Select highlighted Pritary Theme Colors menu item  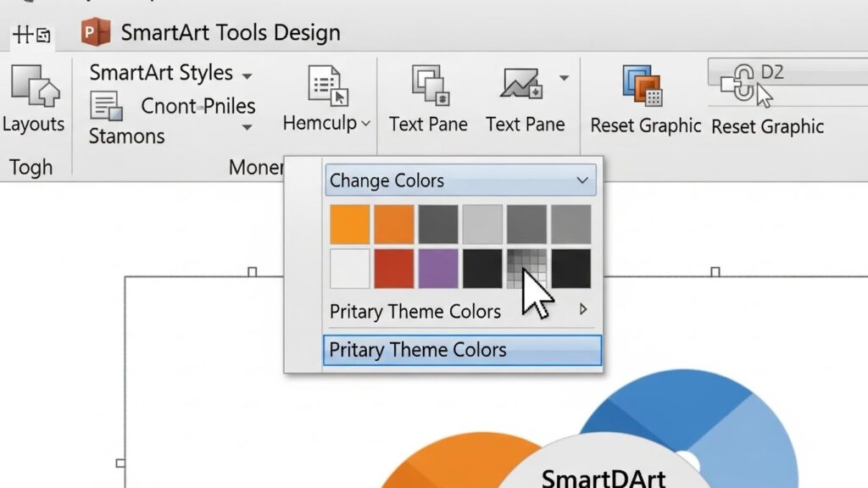pyautogui.click(x=462, y=350)
